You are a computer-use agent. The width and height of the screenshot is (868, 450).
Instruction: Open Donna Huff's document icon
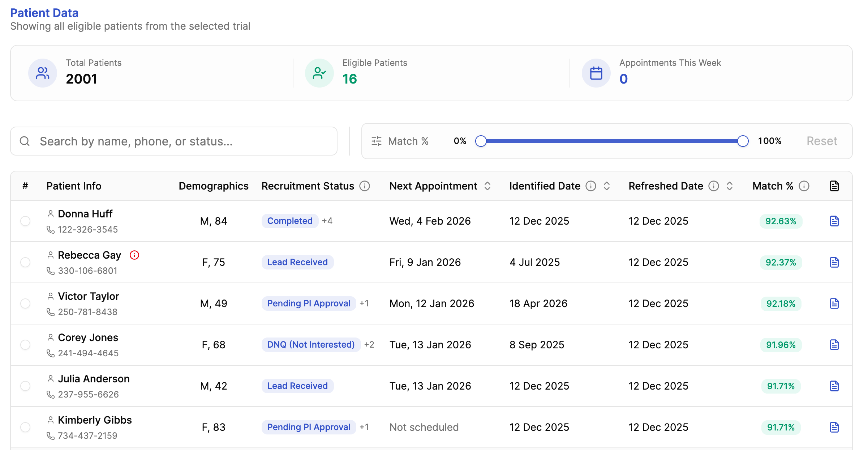pyautogui.click(x=834, y=221)
